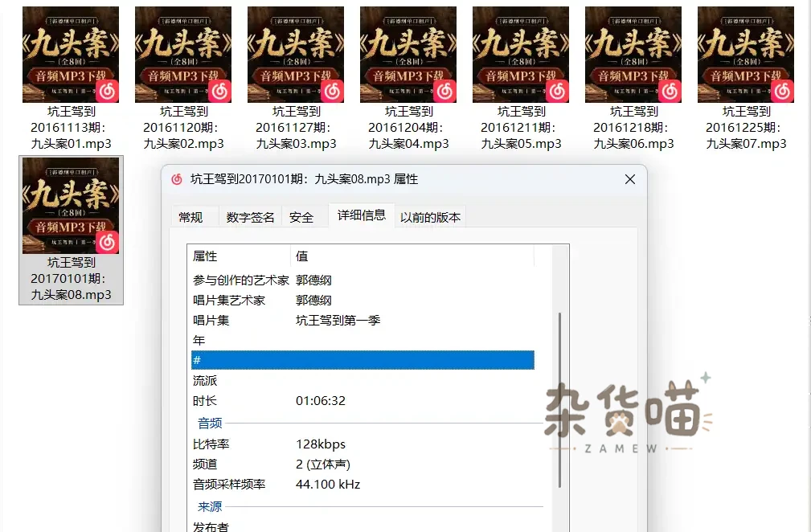
Task: Open the 详细信息 tab
Action: pyautogui.click(x=362, y=215)
